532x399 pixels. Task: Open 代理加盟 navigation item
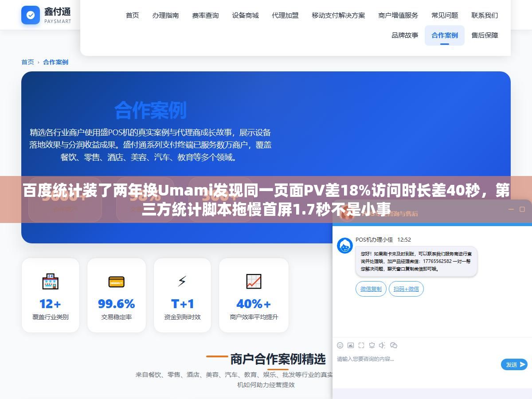[x=285, y=15]
